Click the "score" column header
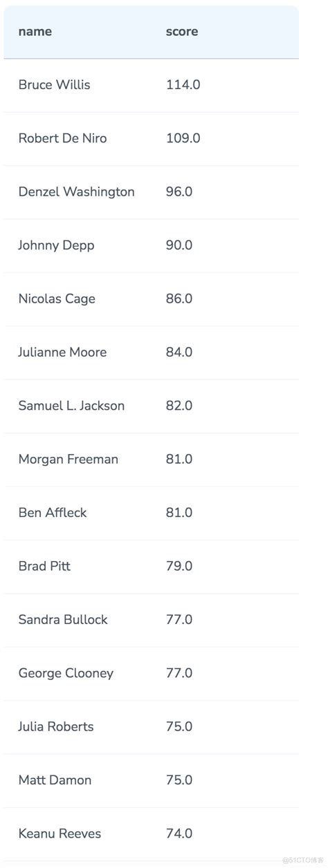Screen dimensions: 328x868 182,32
